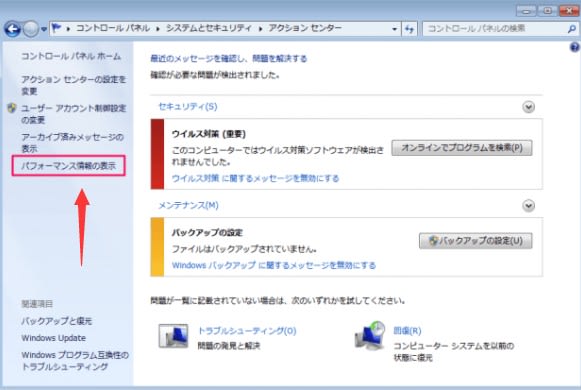Turn off messages about Windows バックアップ
581x390 pixels.
[x=274, y=265]
